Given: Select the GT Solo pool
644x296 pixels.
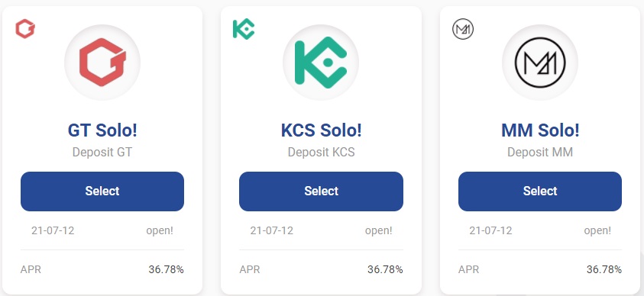Looking at the screenshot, I should tap(102, 191).
